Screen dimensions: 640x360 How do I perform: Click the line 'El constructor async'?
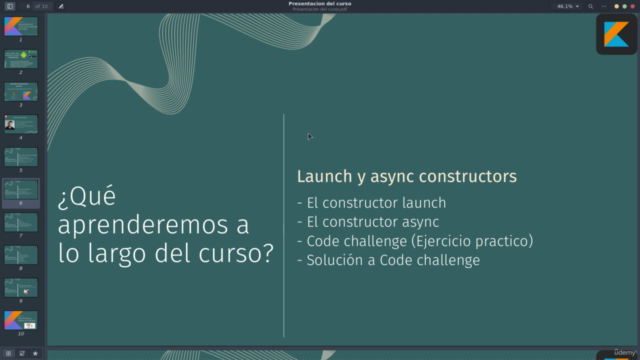coord(368,222)
